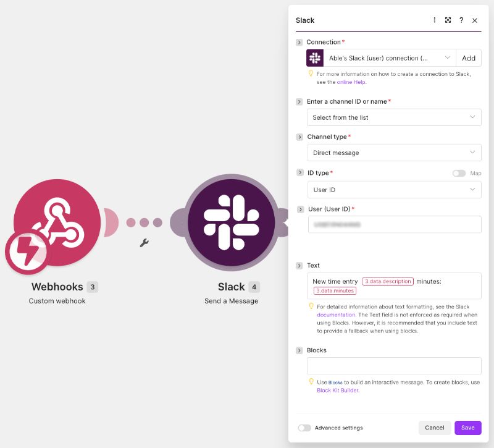494x448 pixels.
Task: Expand the ID type field chevron
Action: point(300,172)
